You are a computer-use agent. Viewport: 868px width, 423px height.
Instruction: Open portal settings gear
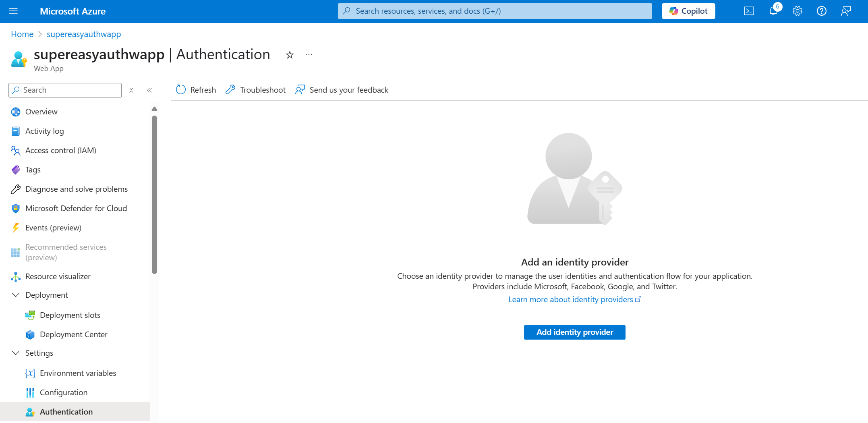pyautogui.click(x=797, y=11)
